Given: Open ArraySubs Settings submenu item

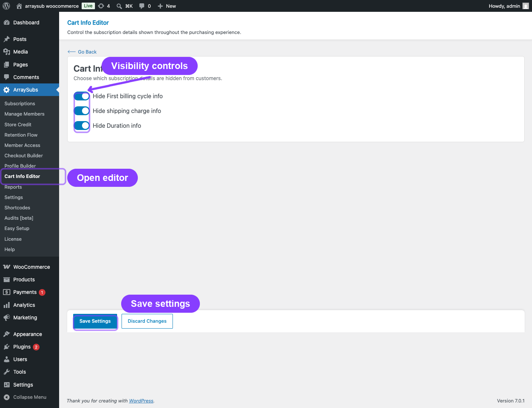Looking at the screenshot, I should click(14, 198).
